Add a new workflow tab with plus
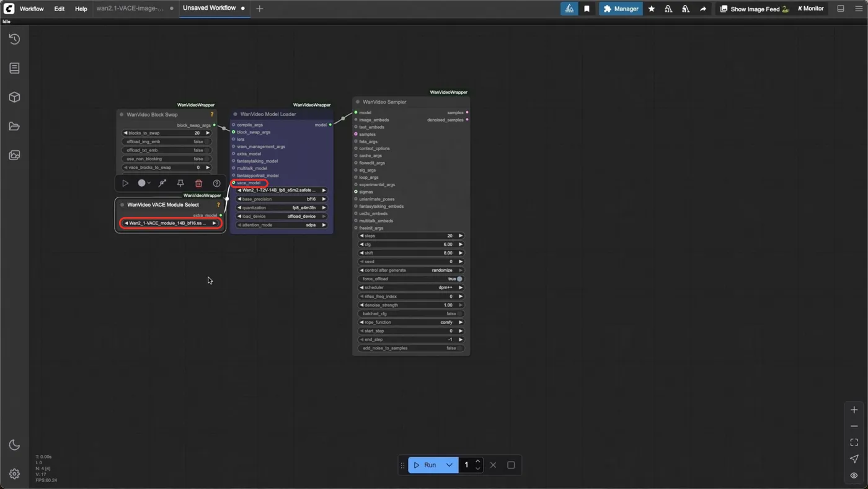868x489 pixels. click(x=260, y=9)
